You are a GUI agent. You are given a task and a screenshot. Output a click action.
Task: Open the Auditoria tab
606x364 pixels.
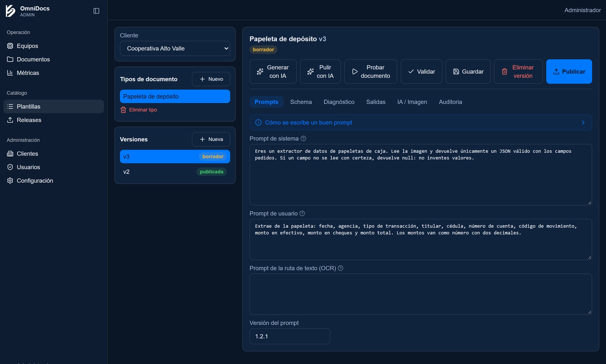click(x=450, y=102)
